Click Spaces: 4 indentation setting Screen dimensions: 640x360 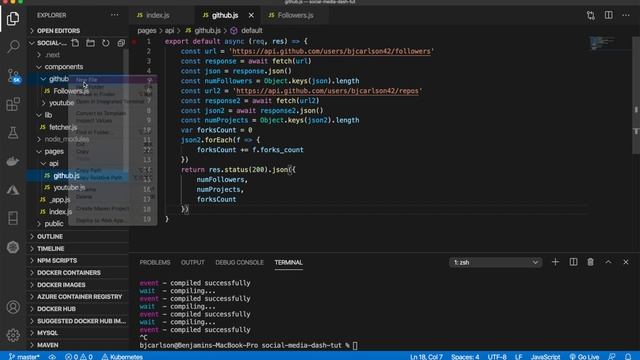click(465, 356)
